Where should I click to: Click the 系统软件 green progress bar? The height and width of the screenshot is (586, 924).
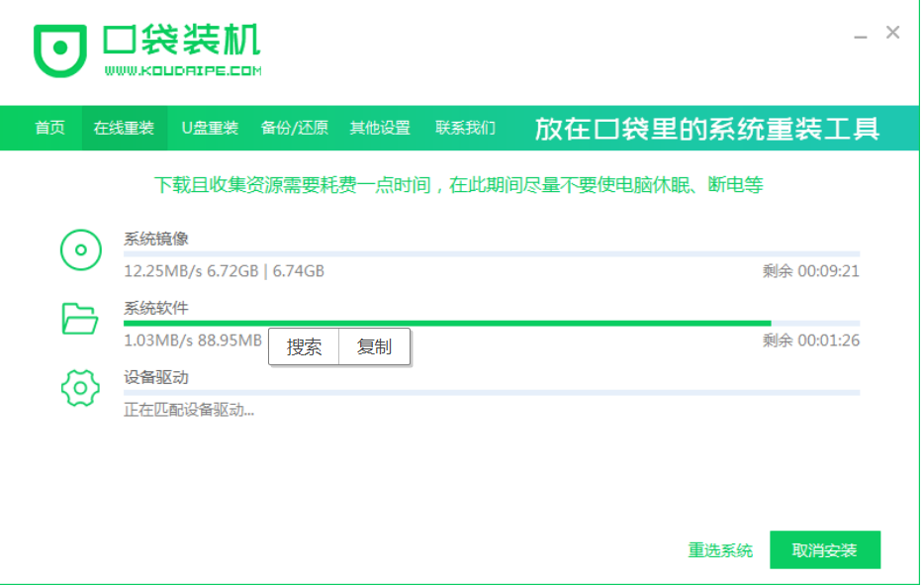[x=445, y=323]
